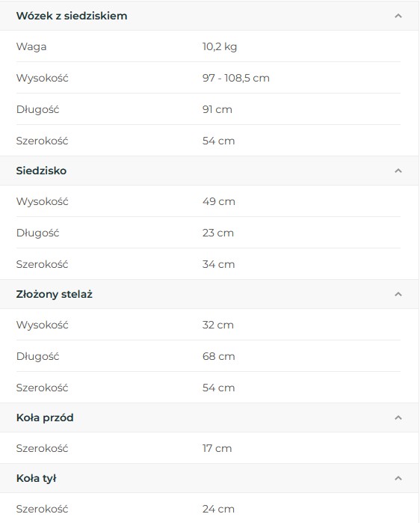Screen dimensions: 420x523
Task: Collapse the Siedzisko section chevron
Action: click(x=398, y=171)
